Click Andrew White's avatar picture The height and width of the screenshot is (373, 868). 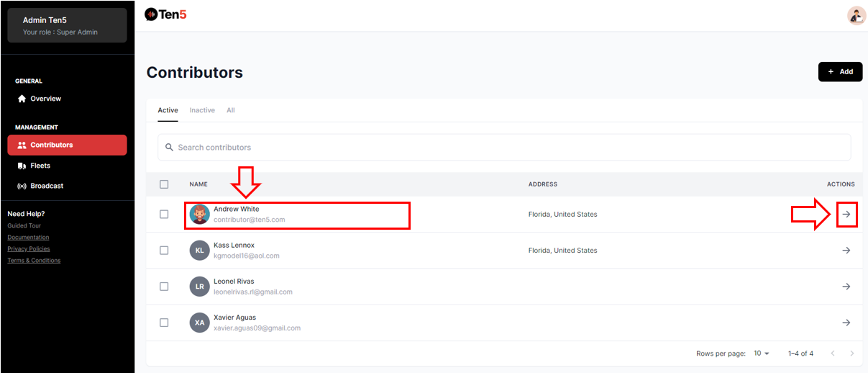click(x=199, y=215)
